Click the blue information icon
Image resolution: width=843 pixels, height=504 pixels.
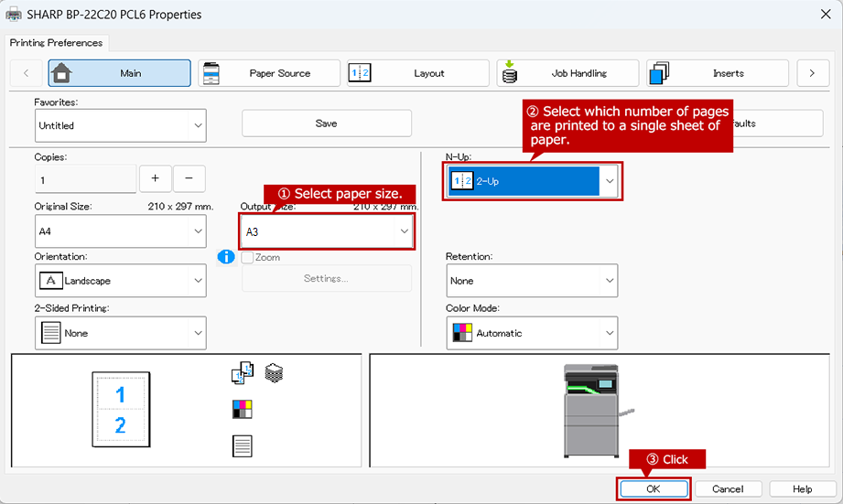[226, 257]
